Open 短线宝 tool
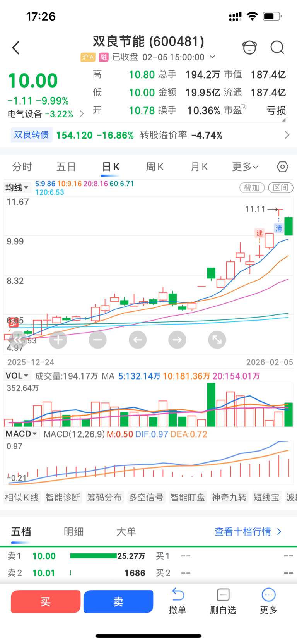 tap(266, 497)
